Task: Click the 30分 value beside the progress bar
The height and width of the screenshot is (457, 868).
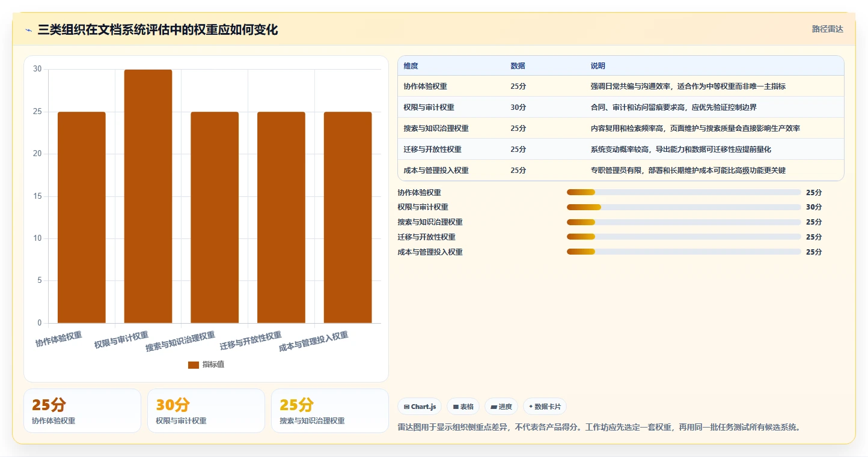Action: pyautogui.click(x=814, y=207)
